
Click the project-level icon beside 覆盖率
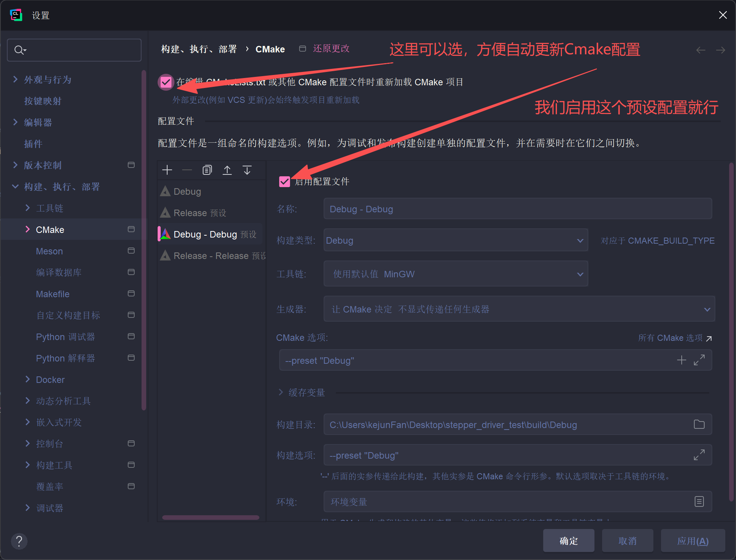131,486
